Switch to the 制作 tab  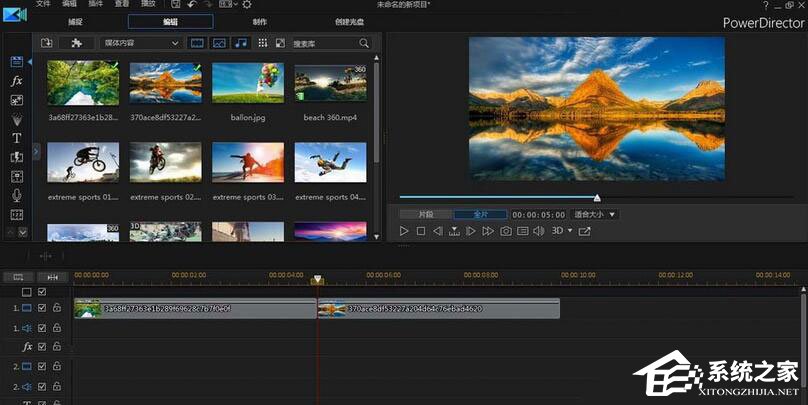click(260, 21)
